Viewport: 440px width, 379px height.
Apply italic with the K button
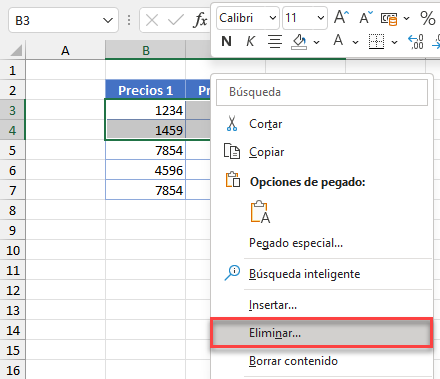[x=250, y=42]
